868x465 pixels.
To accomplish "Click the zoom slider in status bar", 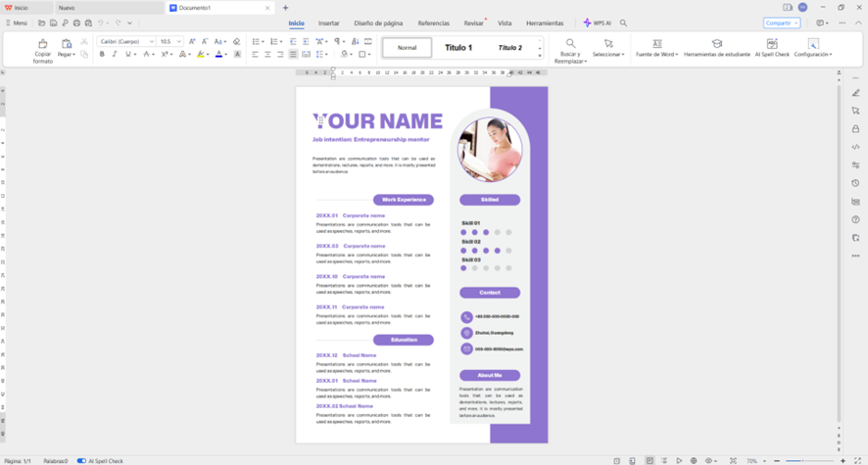I will [x=802, y=460].
